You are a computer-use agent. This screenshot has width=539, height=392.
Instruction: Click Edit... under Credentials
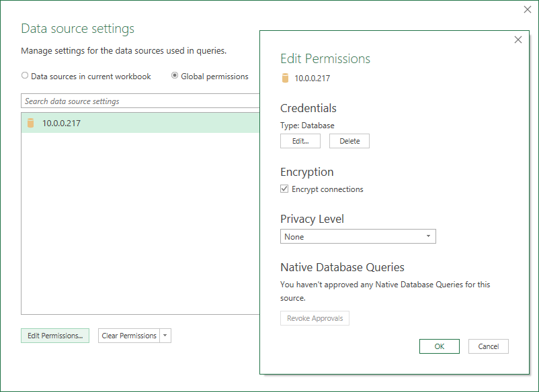click(300, 141)
